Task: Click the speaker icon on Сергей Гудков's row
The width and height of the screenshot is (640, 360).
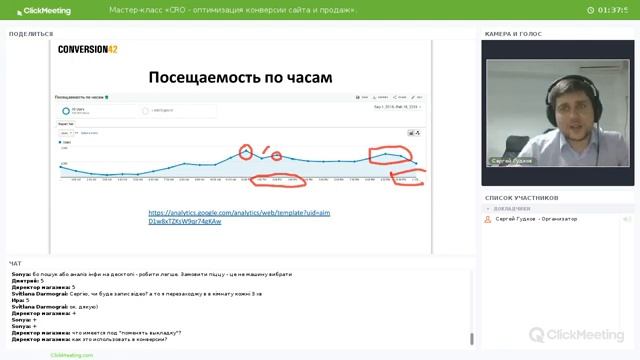Action: tap(627, 220)
